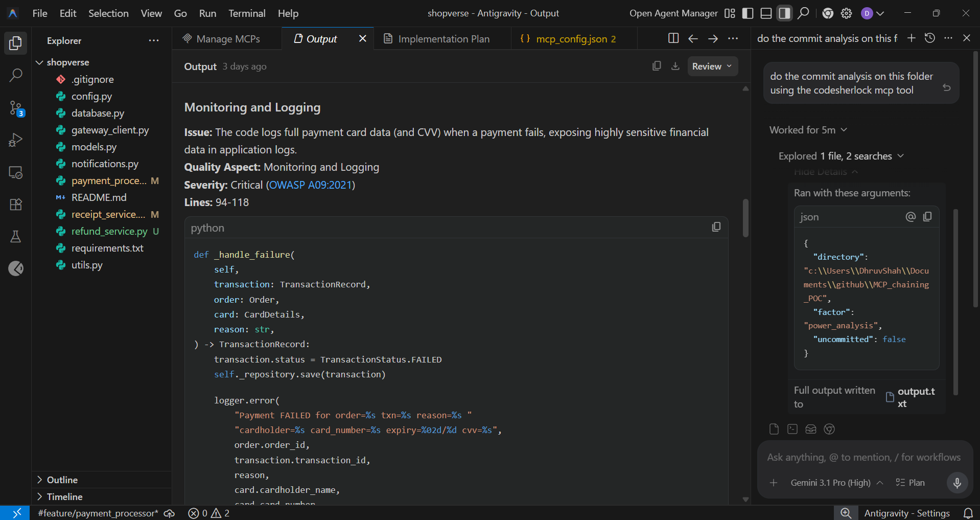Copy the Output document contents
Viewport: 980px width, 520px height.
point(657,66)
